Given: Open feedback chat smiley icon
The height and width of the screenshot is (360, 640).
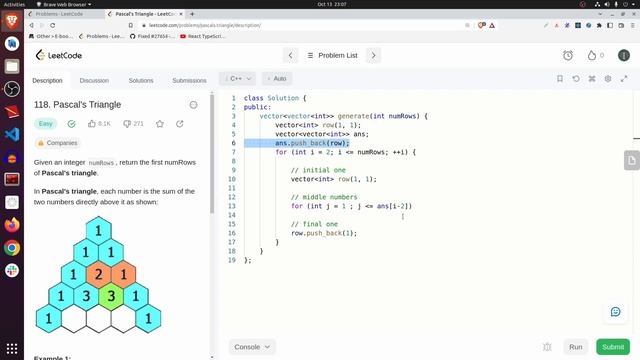Looking at the screenshot, I should click(616, 312).
